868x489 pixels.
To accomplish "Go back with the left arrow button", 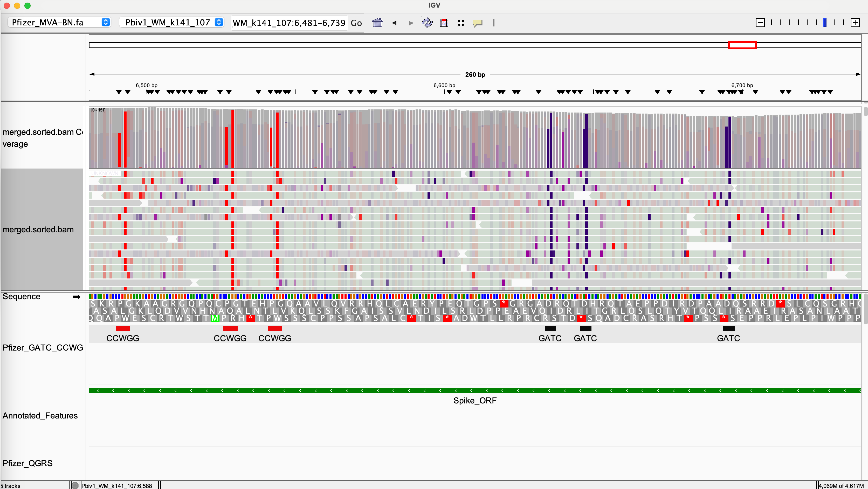I will (394, 23).
